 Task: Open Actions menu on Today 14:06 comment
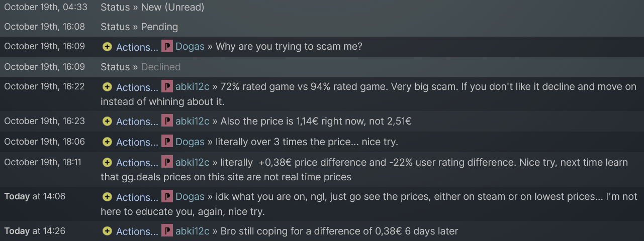(137, 197)
